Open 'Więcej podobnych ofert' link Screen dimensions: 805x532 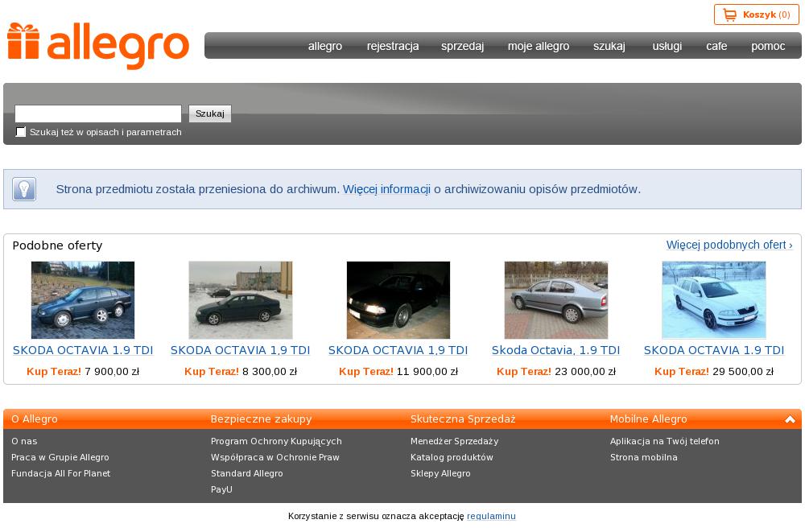pos(729,245)
